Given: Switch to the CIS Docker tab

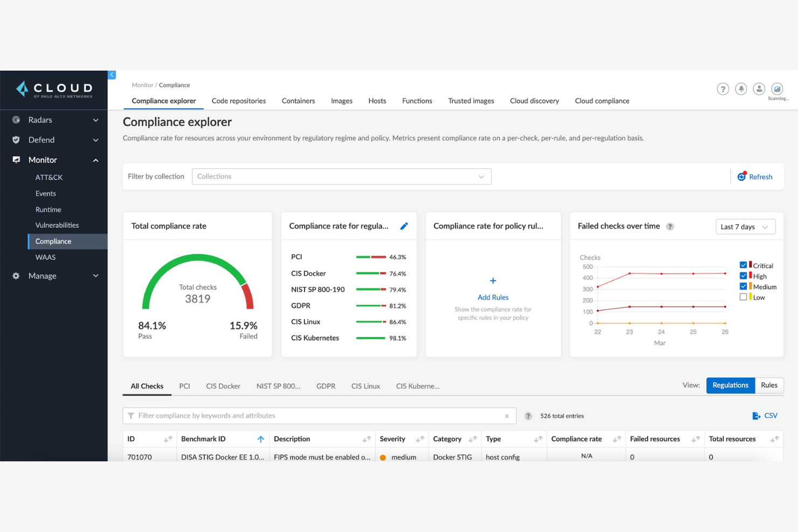Looking at the screenshot, I should pos(223,386).
